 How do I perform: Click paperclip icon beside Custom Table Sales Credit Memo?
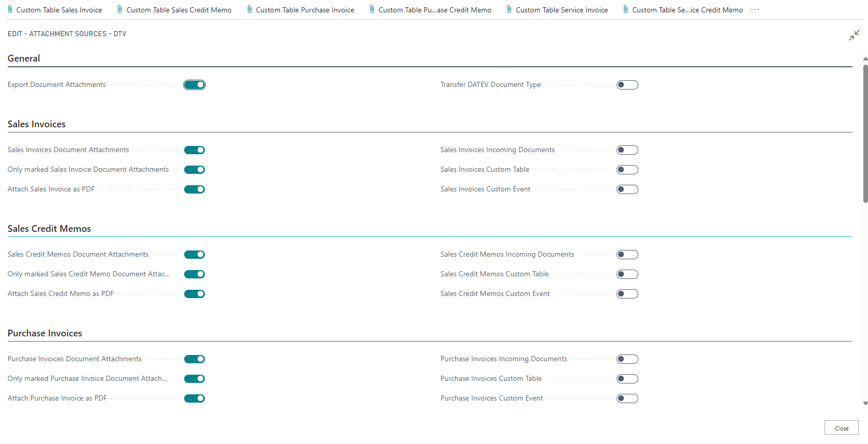pyautogui.click(x=120, y=9)
